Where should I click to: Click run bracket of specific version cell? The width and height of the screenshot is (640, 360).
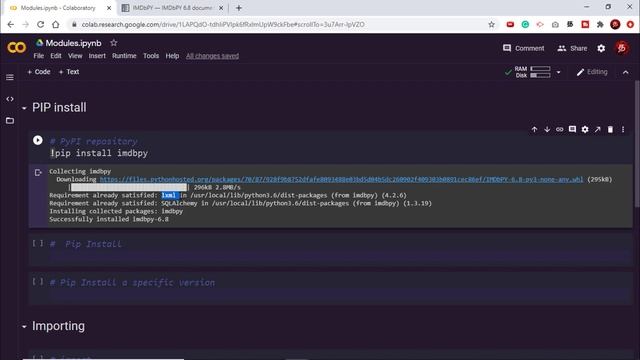coord(38,282)
